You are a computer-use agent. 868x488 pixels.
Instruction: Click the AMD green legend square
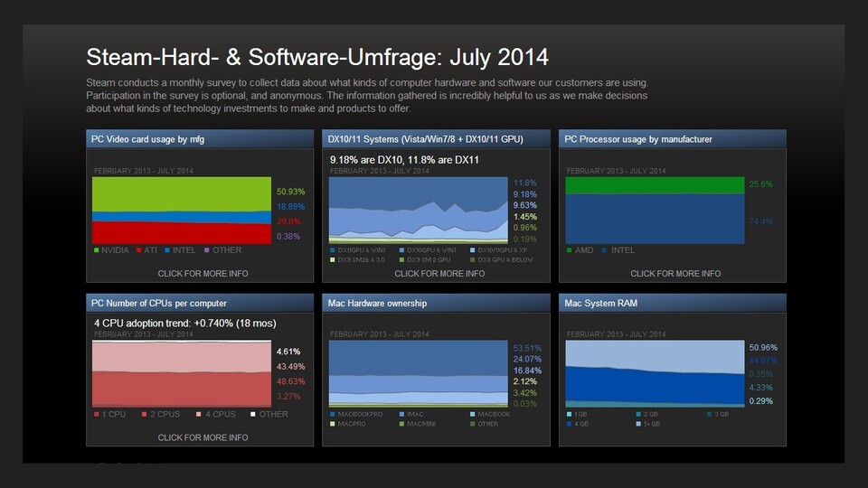coord(569,250)
